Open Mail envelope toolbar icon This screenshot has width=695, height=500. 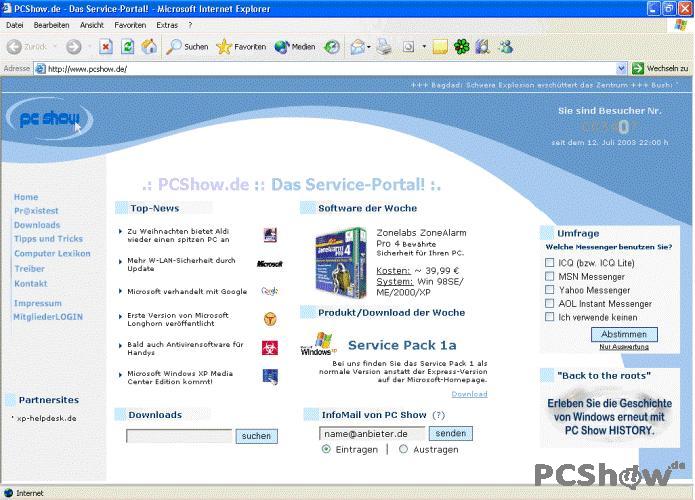pos(358,47)
